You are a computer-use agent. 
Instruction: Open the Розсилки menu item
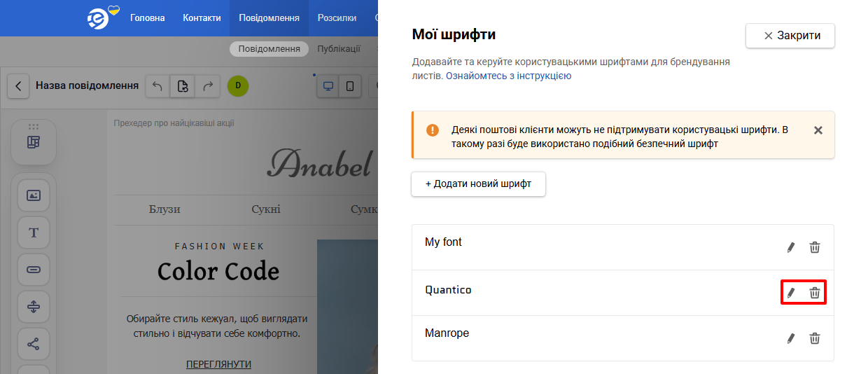337,18
